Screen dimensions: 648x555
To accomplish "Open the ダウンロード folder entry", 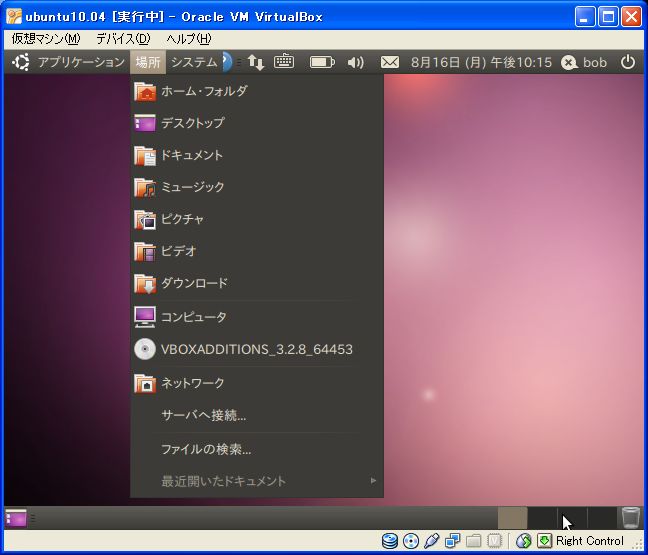I will [x=257, y=283].
